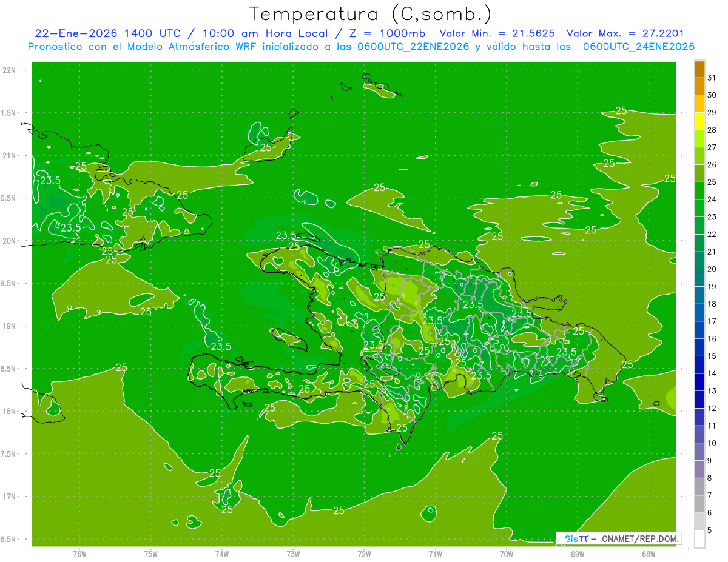Viewport: 728px width, 562px height.
Task: Click the 71W longitude axis label
Action: point(435,554)
